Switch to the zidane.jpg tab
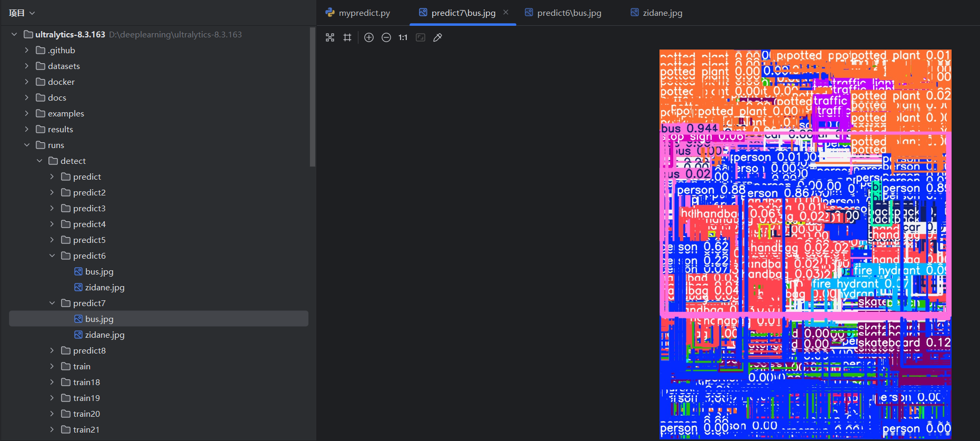This screenshot has height=441, width=980. (x=657, y=13)
